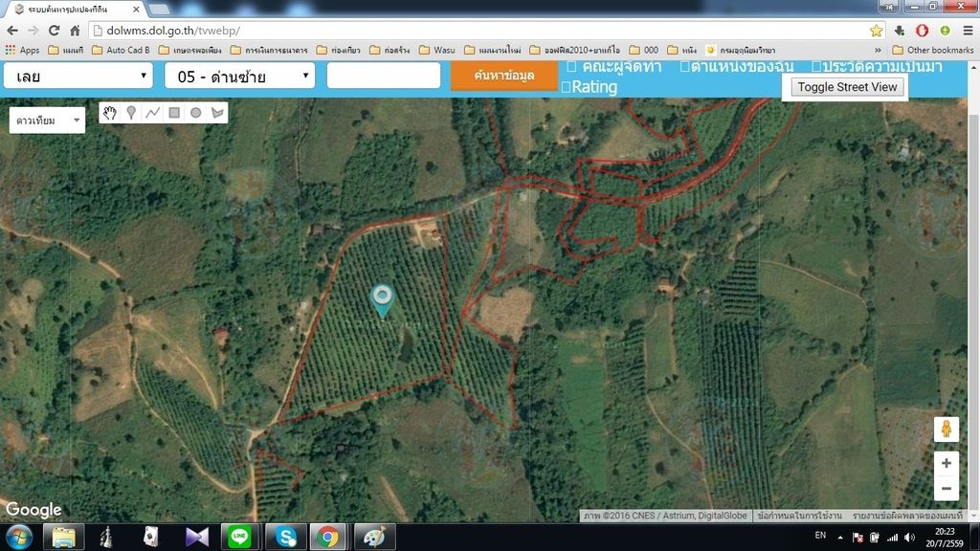Open the Wasu bookmark folder
This screenshot has width=980, height=551.
436,50
